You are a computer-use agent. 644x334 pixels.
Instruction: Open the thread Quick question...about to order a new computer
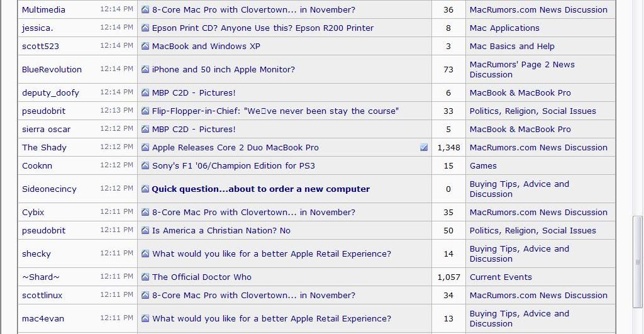tap(261, 189)
